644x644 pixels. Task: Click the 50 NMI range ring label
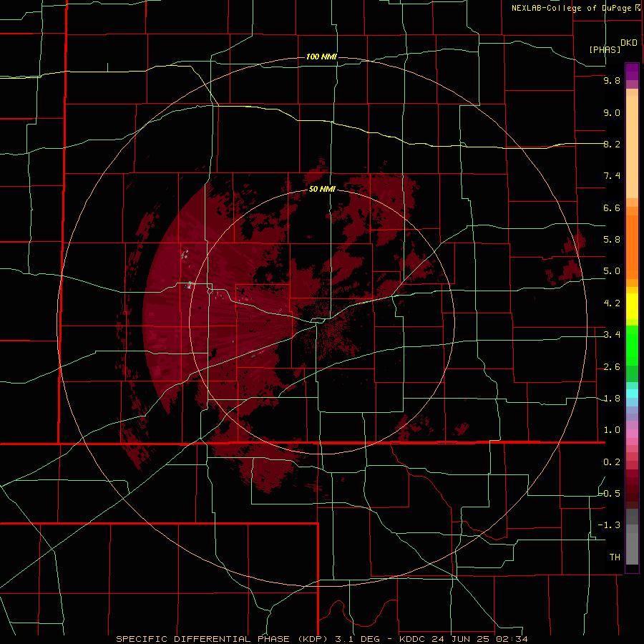[x=323, y=189]
